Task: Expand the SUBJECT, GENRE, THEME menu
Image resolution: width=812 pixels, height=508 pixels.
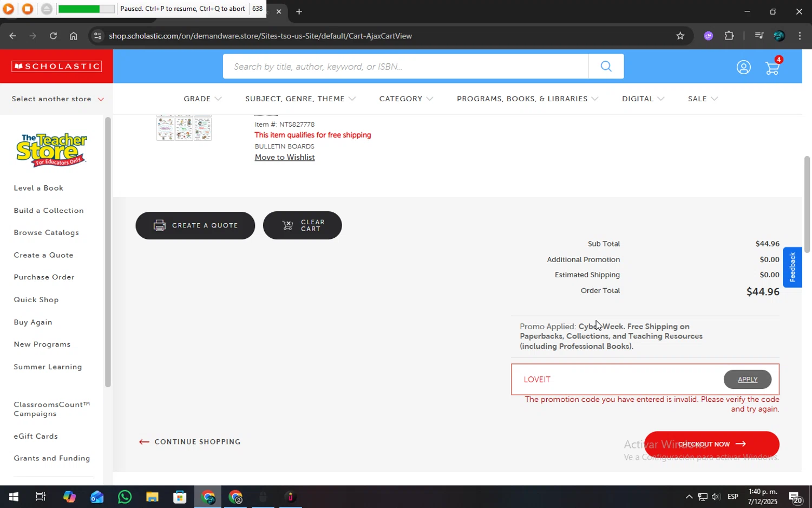Action: [x=300, y=99]
